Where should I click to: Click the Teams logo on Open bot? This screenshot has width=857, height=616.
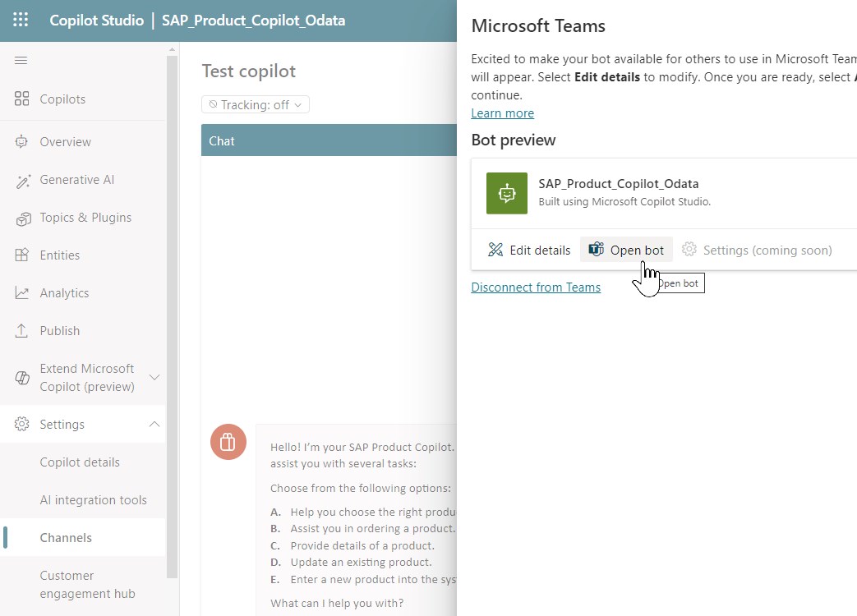point(596,249)
